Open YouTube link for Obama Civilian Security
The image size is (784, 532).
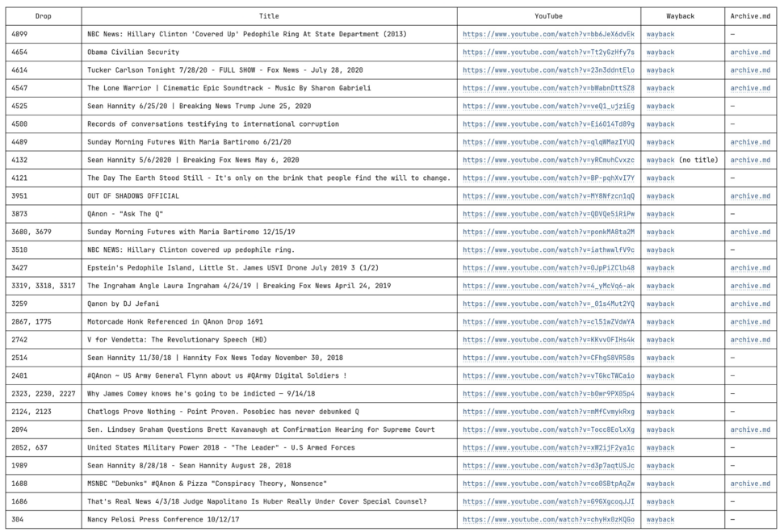point(548,52)
